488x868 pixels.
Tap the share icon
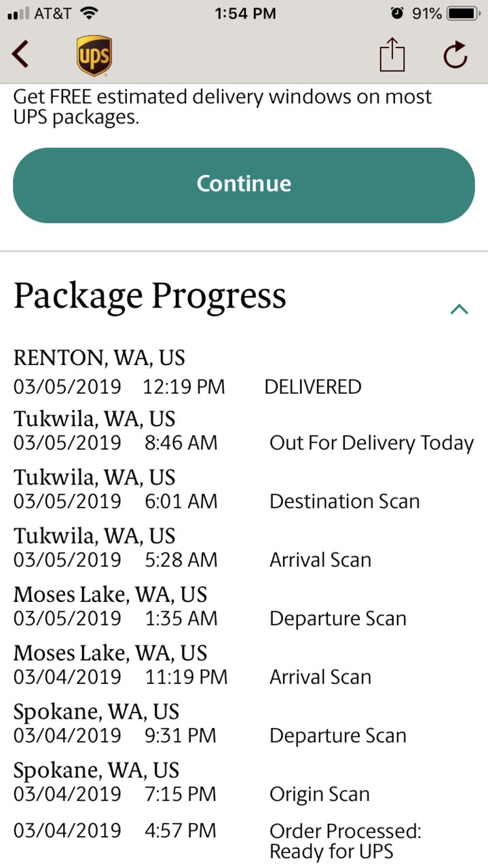(x=392, y=54)
